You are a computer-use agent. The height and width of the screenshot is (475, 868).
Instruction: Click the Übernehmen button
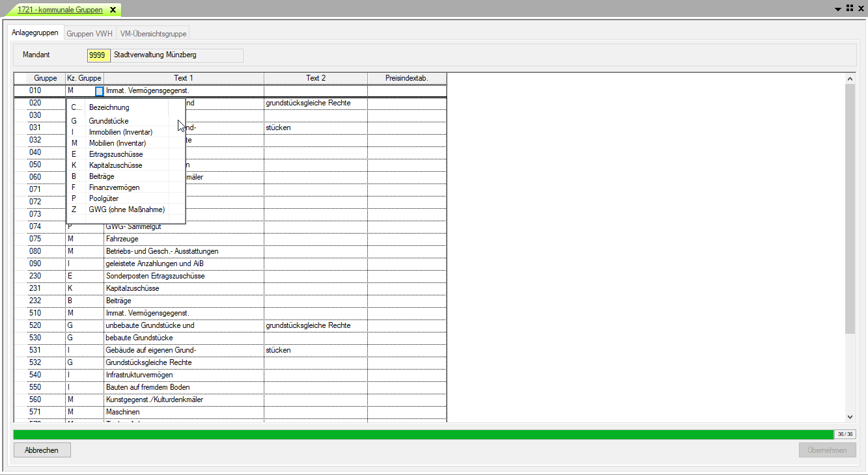[827, 450]
